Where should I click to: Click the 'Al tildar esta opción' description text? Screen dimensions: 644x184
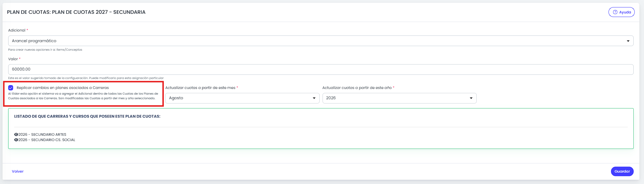click(83, 96)
